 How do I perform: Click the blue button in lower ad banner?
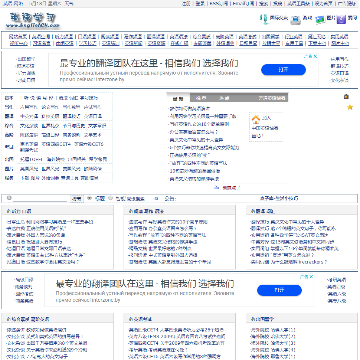pos(279,290)
